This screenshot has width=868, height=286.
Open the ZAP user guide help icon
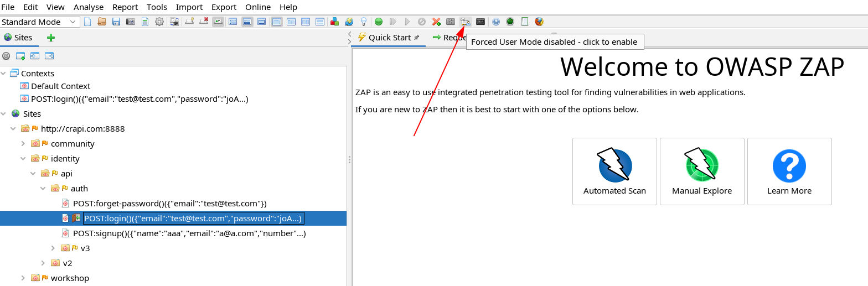(496, 22)
